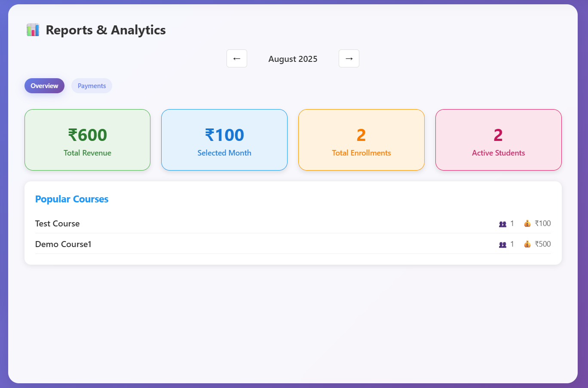This screenshot has width=588, height=388.
Task: Switch to the Payments tab
Action: point(92,86)
